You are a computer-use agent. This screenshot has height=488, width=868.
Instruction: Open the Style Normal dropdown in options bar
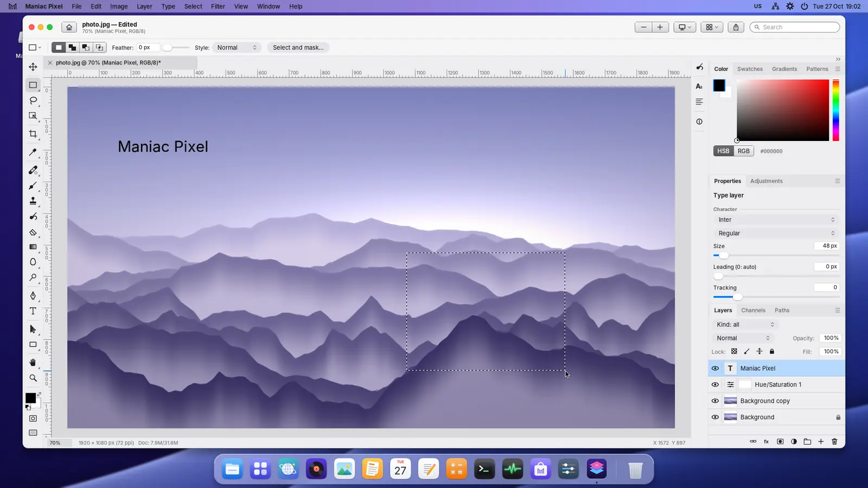237,48
